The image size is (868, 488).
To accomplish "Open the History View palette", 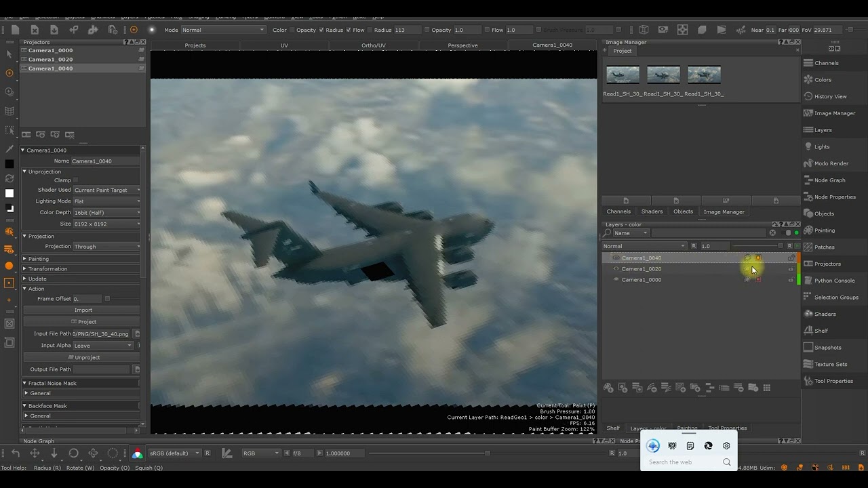I will [x=830, y=96].
